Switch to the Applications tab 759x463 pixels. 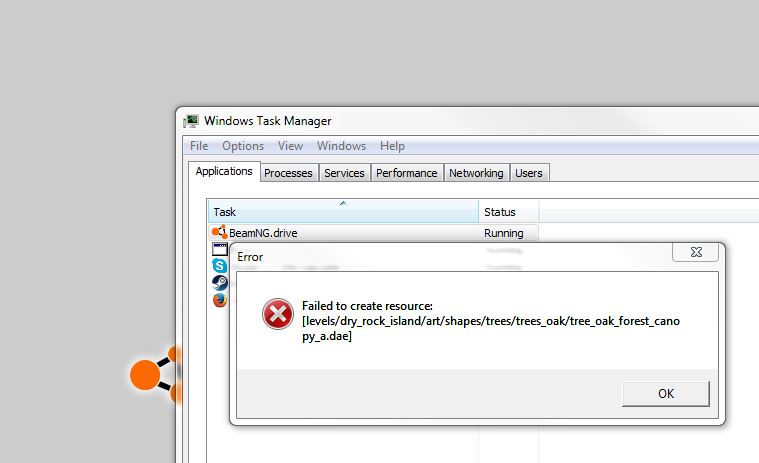(x=224, y=171)
